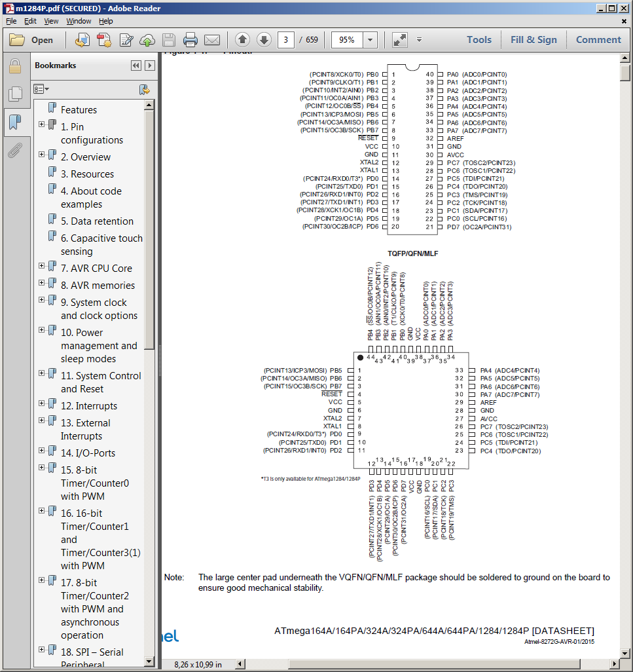Viewport: 633px width, 672px height.
Task: Expand '9. System clock and clock options'
Action: click(x=41, y=300)
